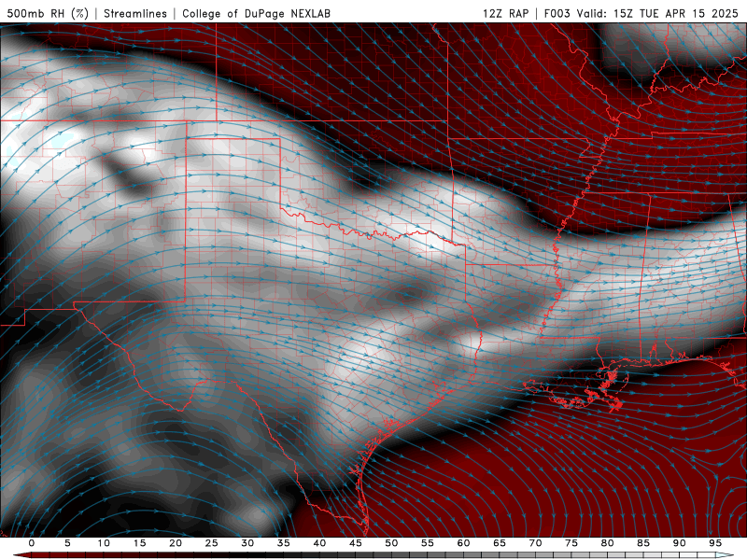Screen dimensions: 747x560
Task: Click 'College of DuPage NEXLAB' header text
Action: coord(256,13)
